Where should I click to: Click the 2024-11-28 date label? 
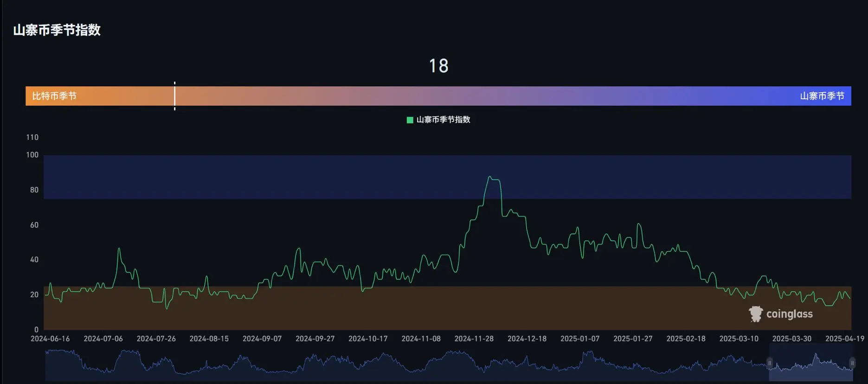pyautogui.click(x=474, y=339)
